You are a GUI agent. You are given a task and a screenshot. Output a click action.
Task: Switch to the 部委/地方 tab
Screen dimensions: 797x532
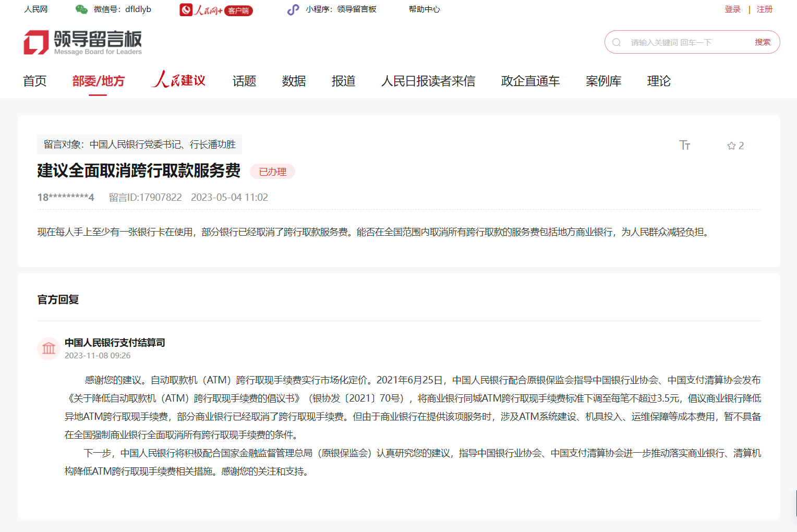click(98, 81)
